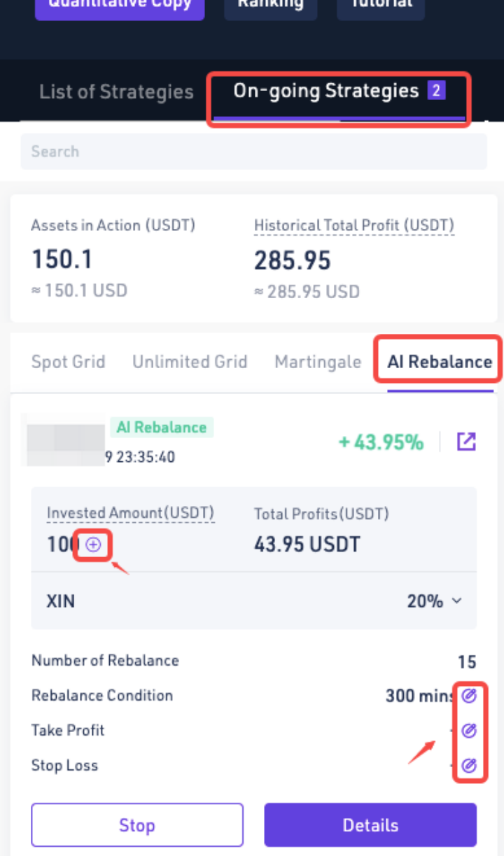504x856 pixels.
Task: Click the Ranking button
Action: 270,6
